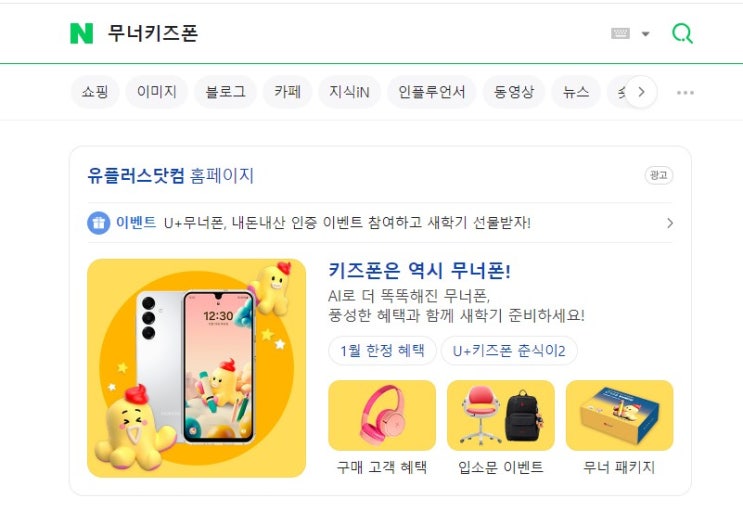Switch to the 이미지 tab
Screen dimensions: 743x524
pyautogui.click(x=157, y=92)
